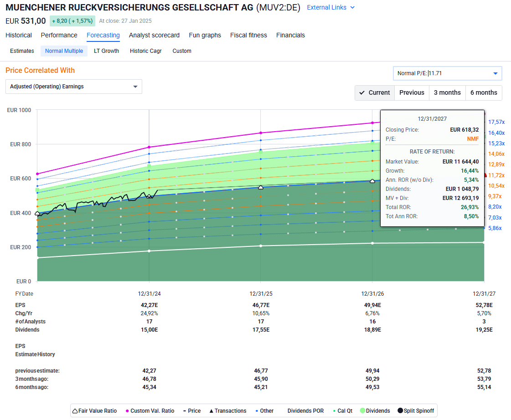
Task: Click the Estimates sub-tab
Action: coord(22,51)
